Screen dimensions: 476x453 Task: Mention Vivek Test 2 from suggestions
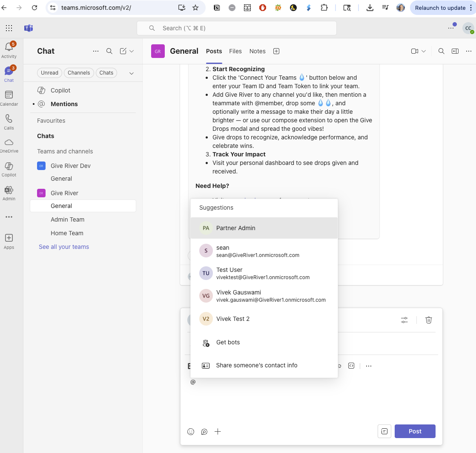tap(264, 319)
